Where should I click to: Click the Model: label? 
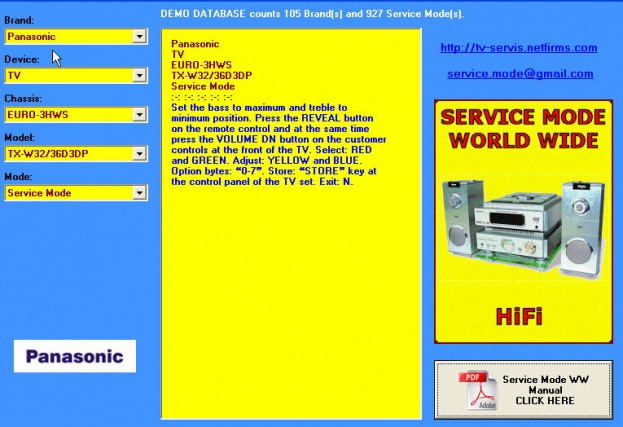[x=19, y=137]
